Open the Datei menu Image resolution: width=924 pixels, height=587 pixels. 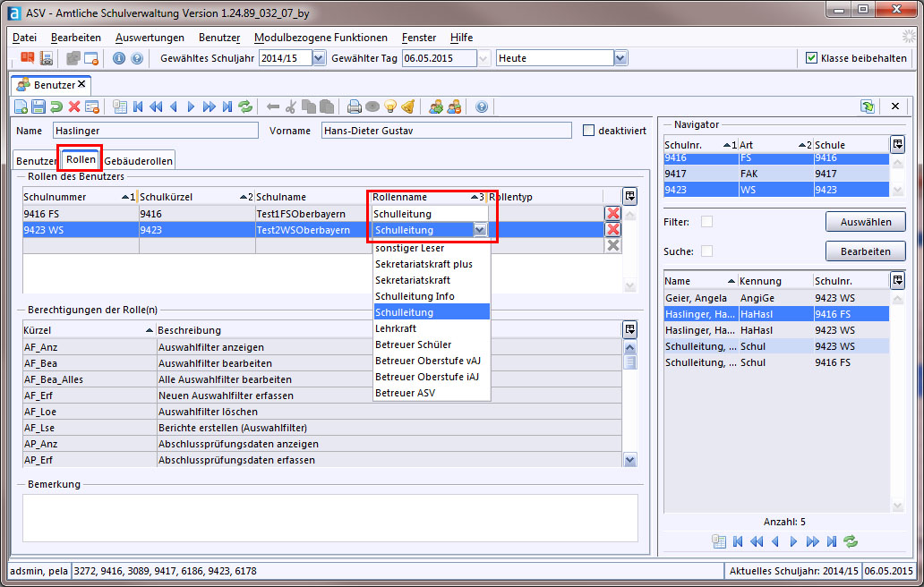24,37
